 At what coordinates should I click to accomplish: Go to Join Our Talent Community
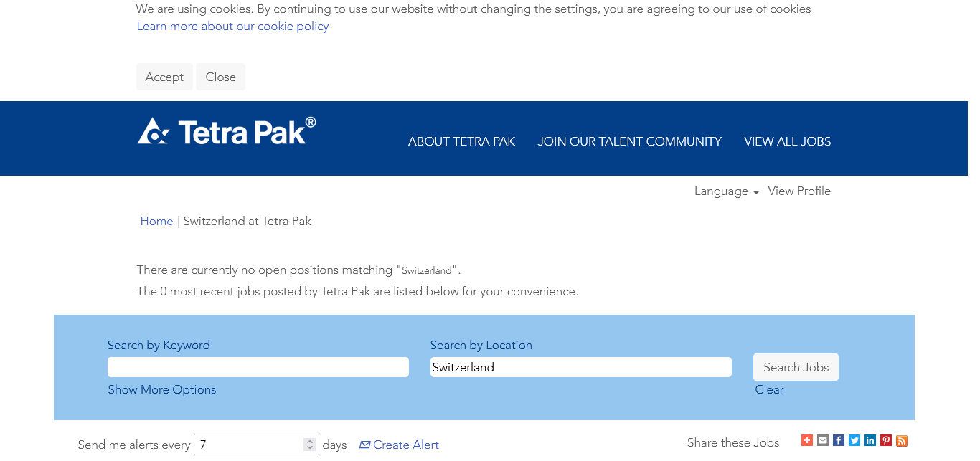tap(629, 142)
